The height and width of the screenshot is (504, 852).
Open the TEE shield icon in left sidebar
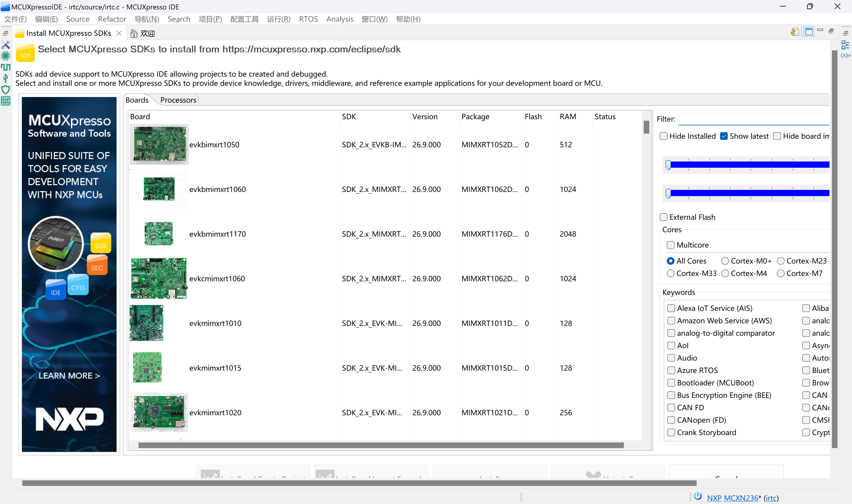6,90
